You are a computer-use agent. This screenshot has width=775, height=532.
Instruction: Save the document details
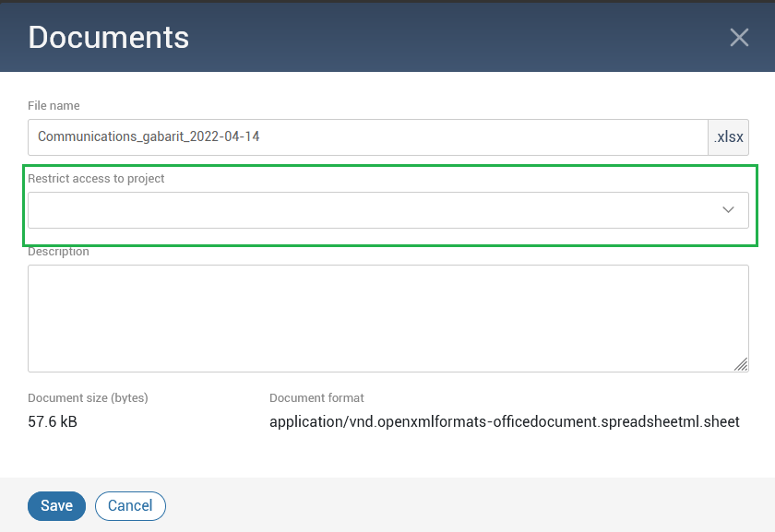point(56,505)
